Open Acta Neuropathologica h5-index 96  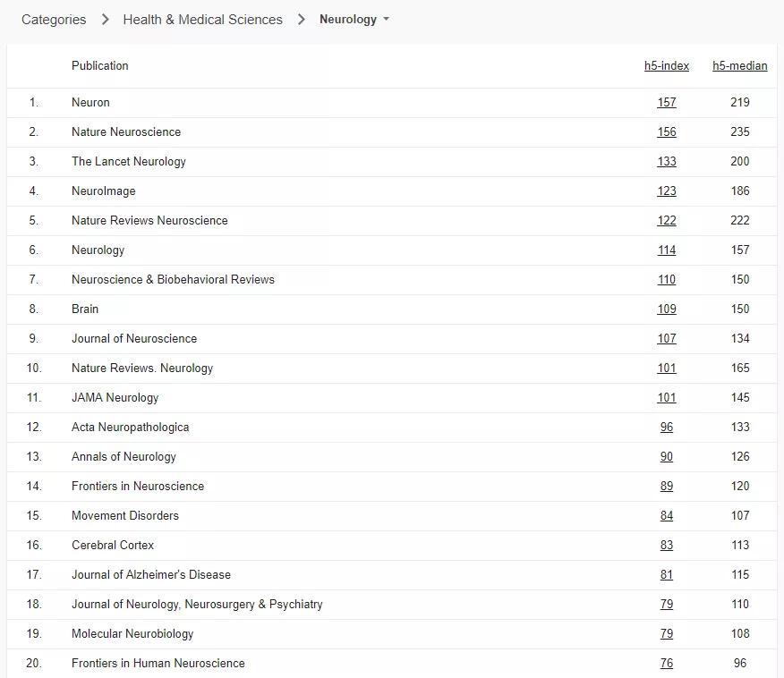pyautogui.click(x=667, y=427)
